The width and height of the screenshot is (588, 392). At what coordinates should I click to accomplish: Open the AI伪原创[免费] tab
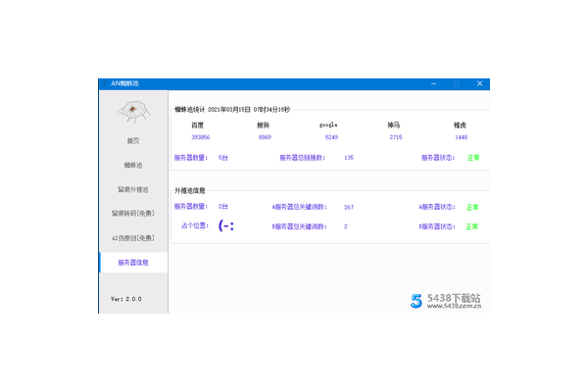133,237
